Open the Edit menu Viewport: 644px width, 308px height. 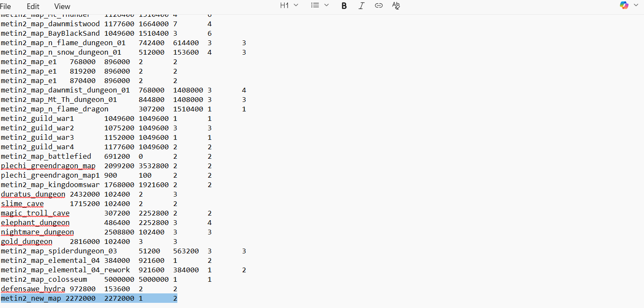(x=33, y=6)
